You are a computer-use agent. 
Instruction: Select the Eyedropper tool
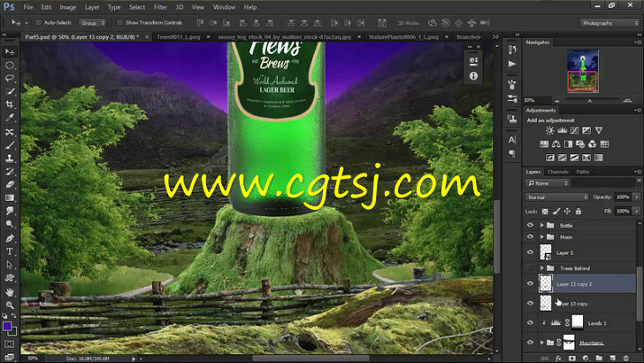(x=10, y=118)
